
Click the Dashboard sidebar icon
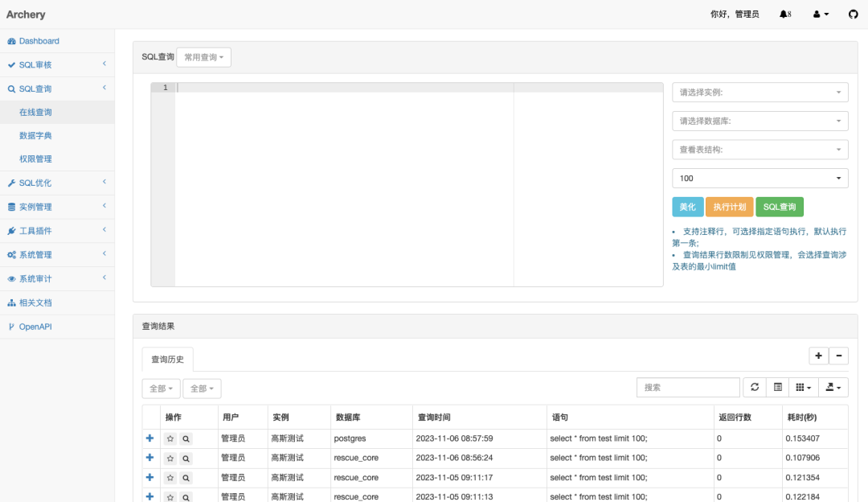(11, 41)
